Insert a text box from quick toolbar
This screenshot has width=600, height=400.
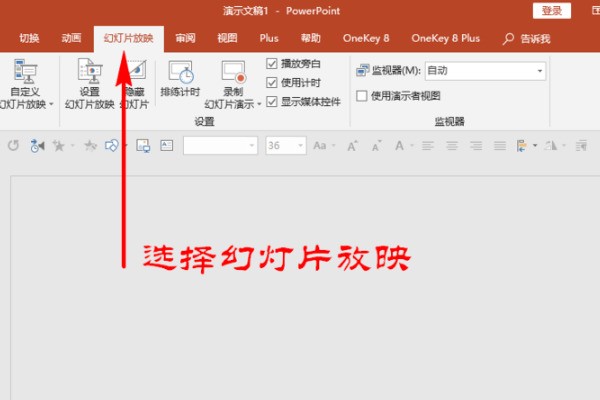(x=166, y=145)
